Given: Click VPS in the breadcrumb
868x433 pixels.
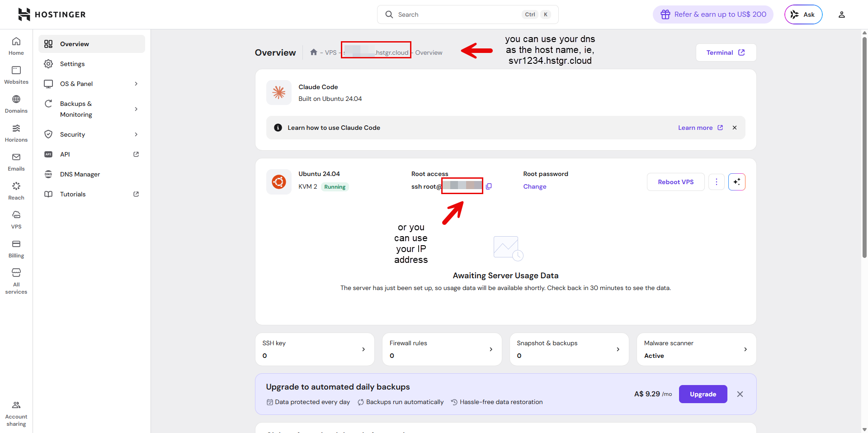Looking at the screenshot, I should (331, 52).
